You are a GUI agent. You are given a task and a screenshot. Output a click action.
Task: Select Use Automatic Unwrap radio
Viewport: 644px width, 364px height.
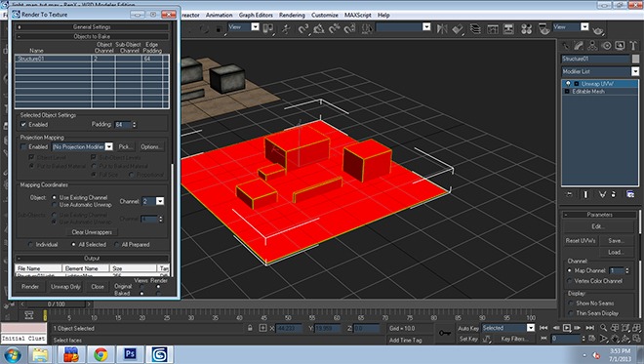point(54,205)
